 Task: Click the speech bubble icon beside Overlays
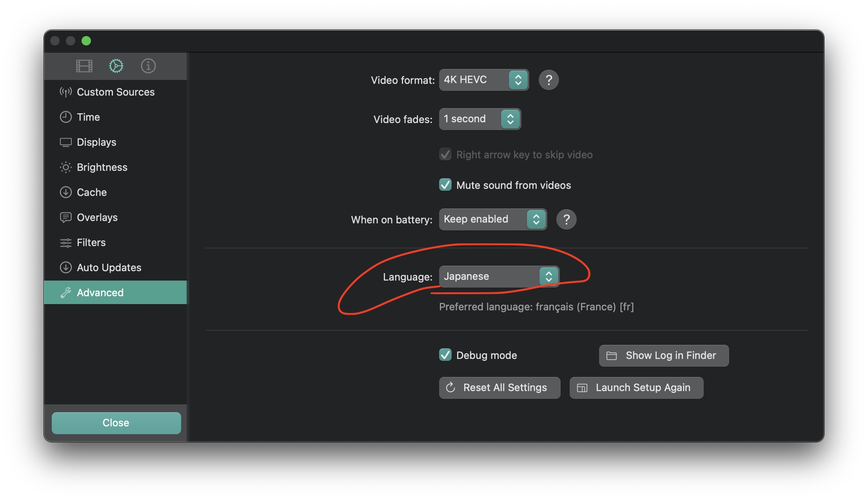click(65, 217)
